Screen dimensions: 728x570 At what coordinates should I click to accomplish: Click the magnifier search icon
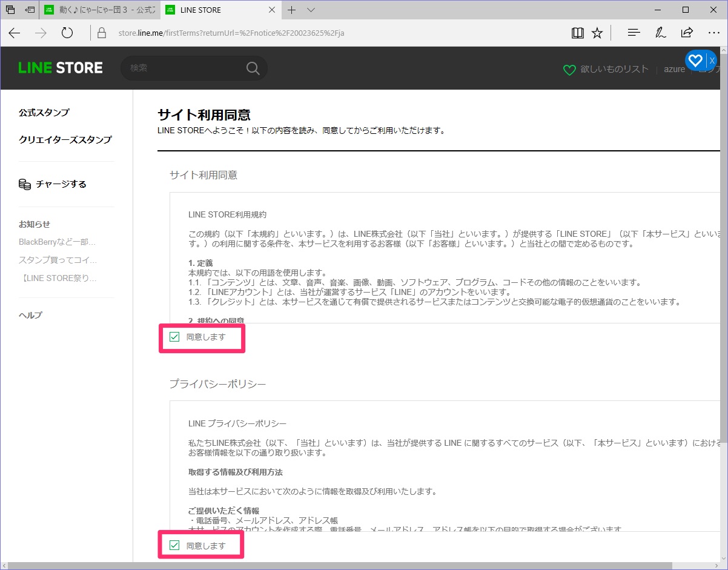[253, 68]
